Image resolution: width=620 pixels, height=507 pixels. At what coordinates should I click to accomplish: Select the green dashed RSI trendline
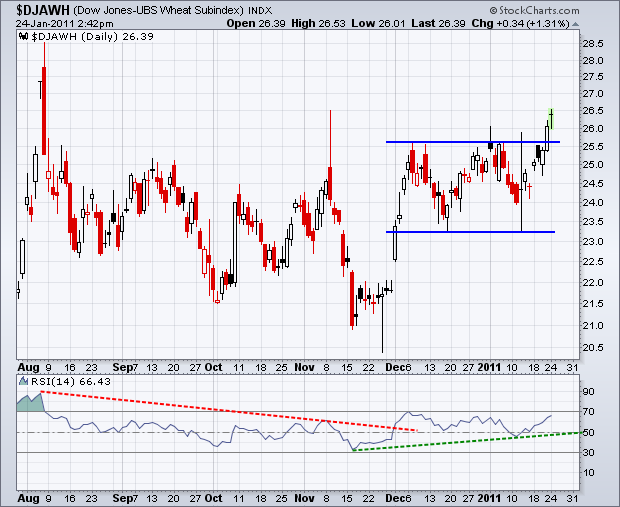[467, 441]
